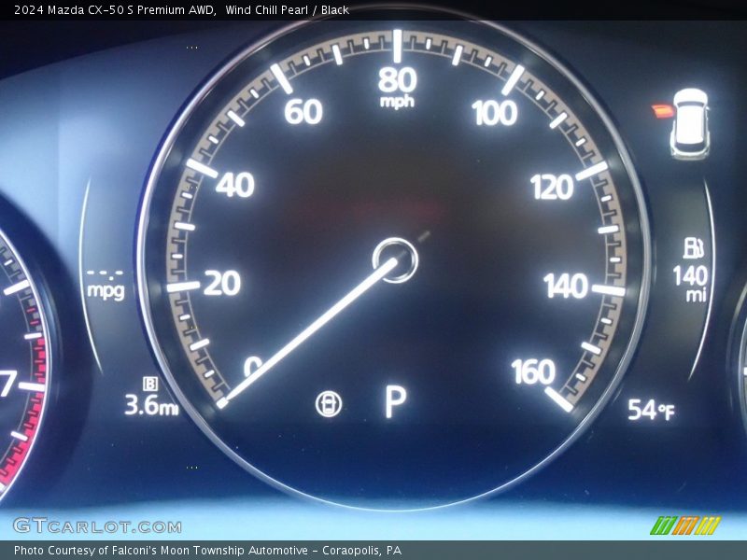The image size is (747, 560).
Task: Click the open door vehicle indicator icon
Action: coord(682,124)
